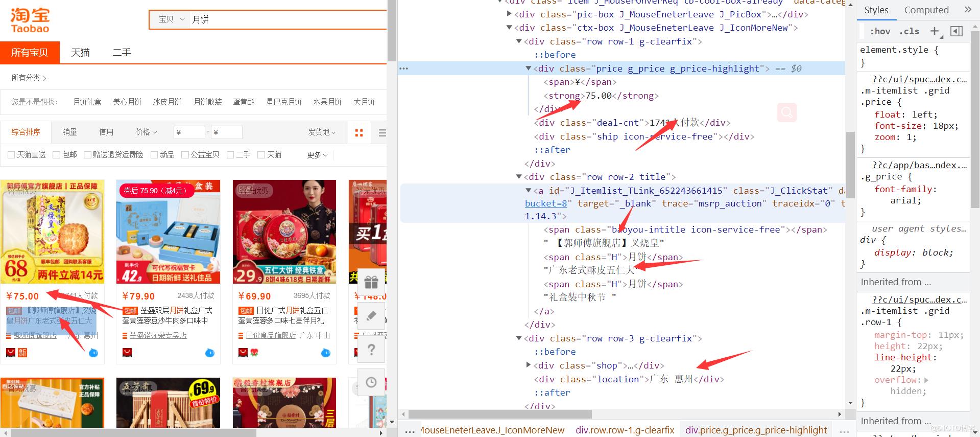
Task: Toggle computed styles sidebar pane icon
Action: [957, 31]
